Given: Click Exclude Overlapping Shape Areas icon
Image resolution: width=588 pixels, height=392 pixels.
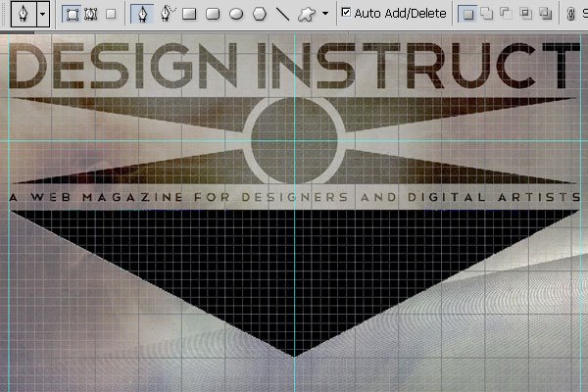Looking at the screenshot, I should point(545,14).
